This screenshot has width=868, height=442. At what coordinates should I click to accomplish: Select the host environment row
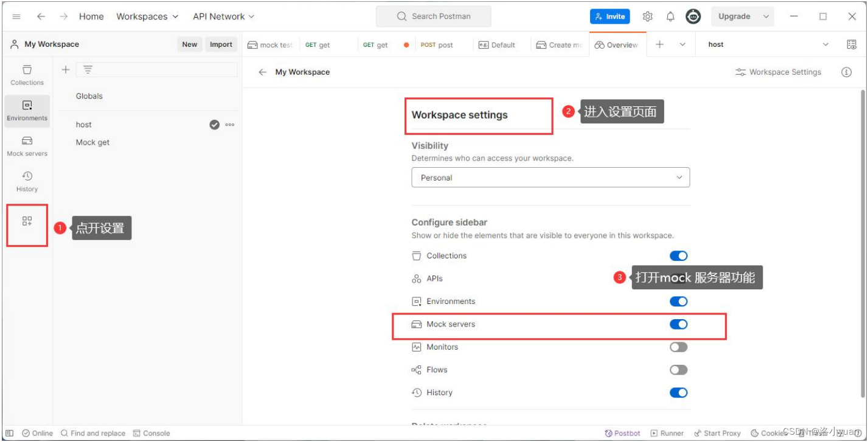coord(147,125)
